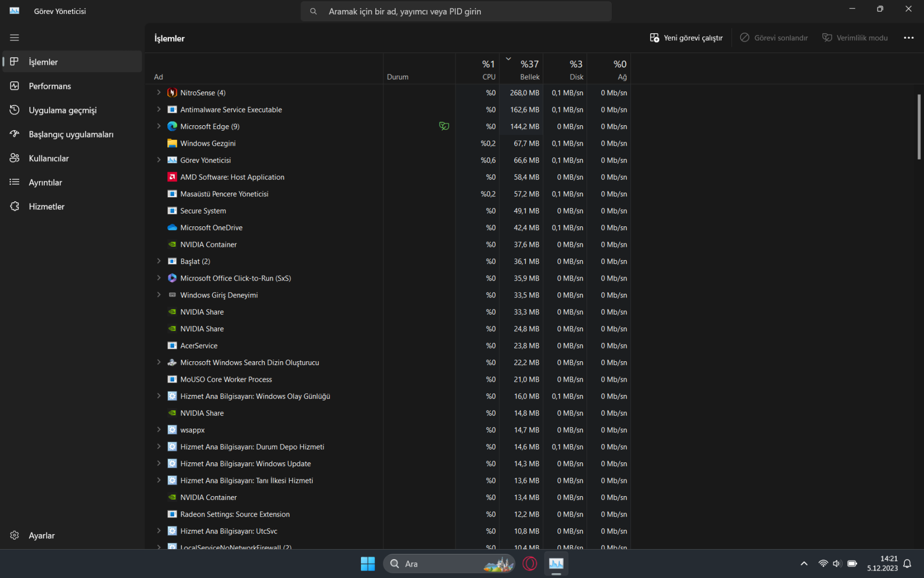The image size is (924, 578).
Task: Click the process search input field
Action: pyautogui.click(x=456, y=11)
